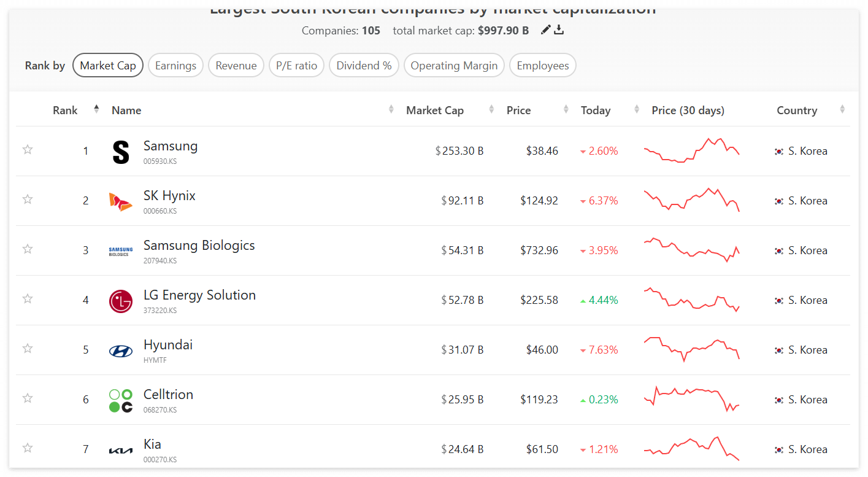Favorite Samsung with its star

[x=28, y=149]
